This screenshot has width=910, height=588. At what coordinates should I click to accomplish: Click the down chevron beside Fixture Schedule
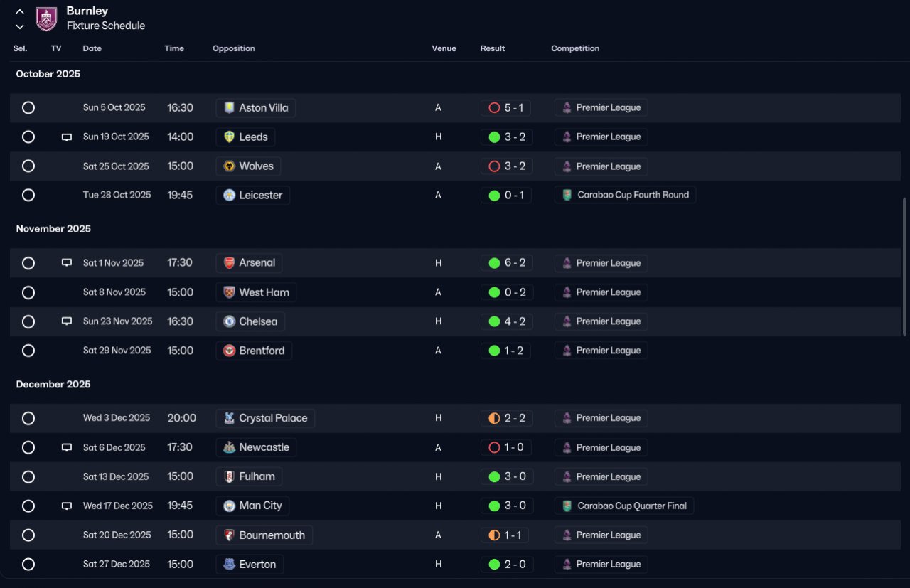pos(20,26)
